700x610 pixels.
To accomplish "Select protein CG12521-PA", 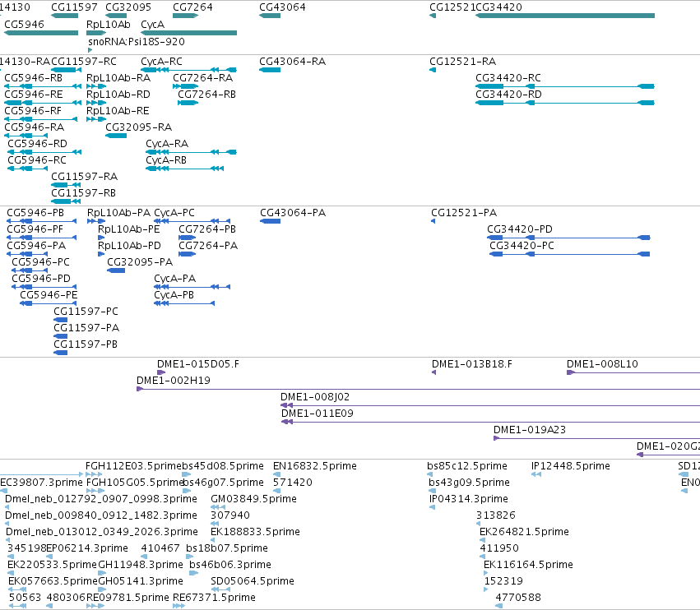I will click(x=464, y=213).
